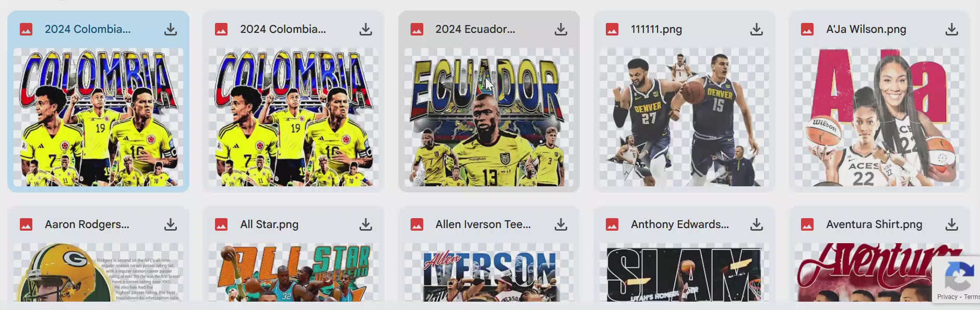Screen dimensions: 980x310
Task: Download the Allen Iverson Tee file
Action: pyautogui.click(x=561, y=224)
